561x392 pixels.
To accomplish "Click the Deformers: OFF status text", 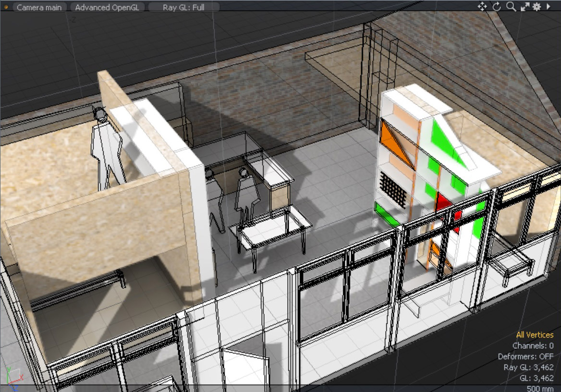I will 525,356.
